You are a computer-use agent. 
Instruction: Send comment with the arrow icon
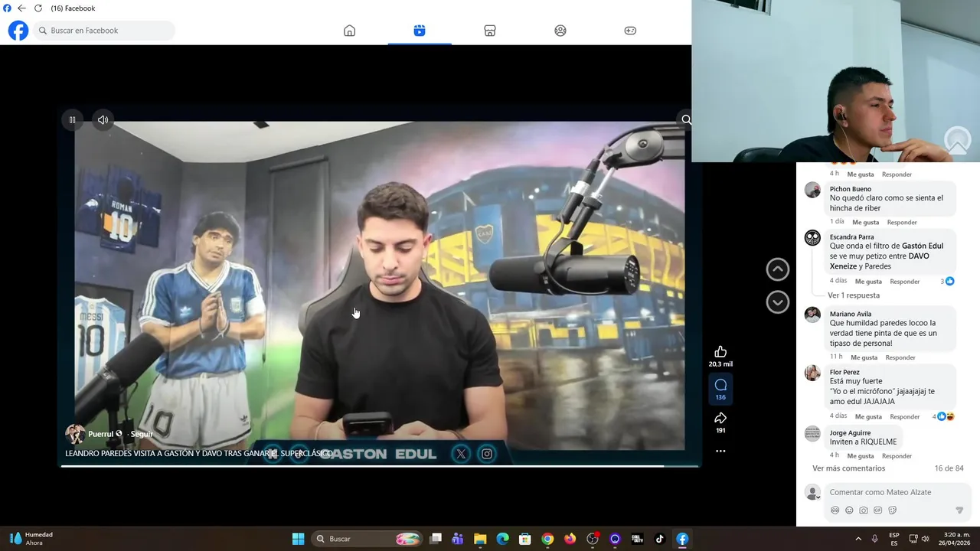click(x=959, y=510)
